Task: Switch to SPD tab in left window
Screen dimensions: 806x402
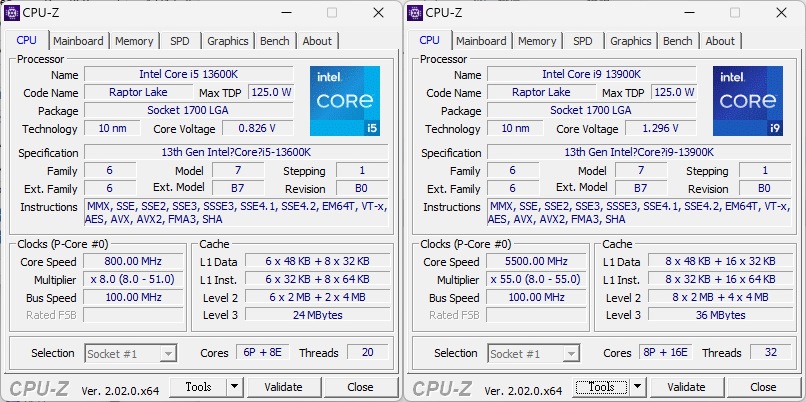Action: (179, 41)
